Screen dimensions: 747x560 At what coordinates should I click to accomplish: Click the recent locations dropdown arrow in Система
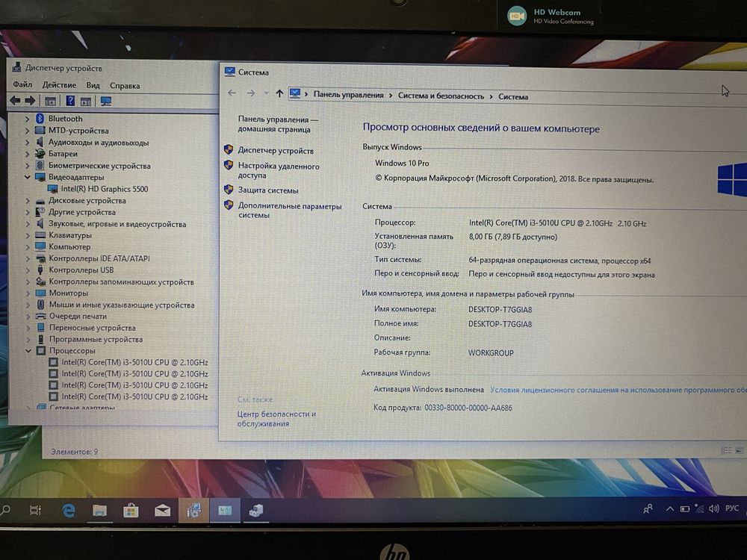coord(267,93)
